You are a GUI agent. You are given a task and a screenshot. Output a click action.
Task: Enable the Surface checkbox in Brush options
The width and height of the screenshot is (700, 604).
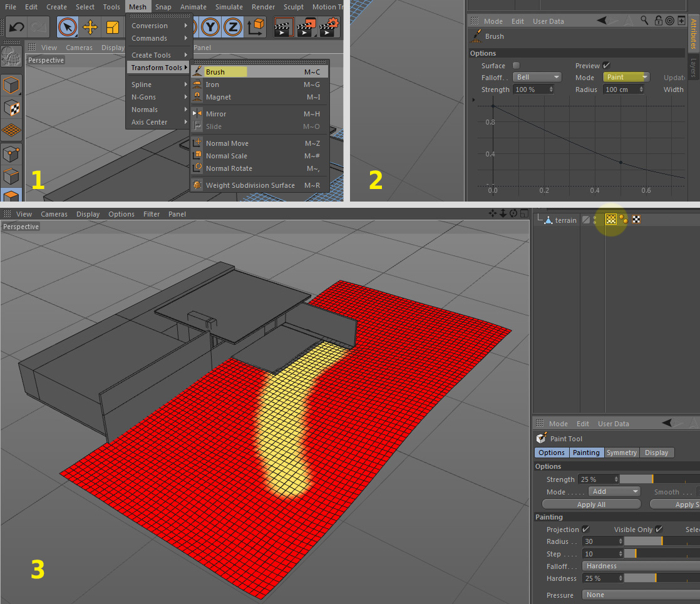[x=516, y=66]
